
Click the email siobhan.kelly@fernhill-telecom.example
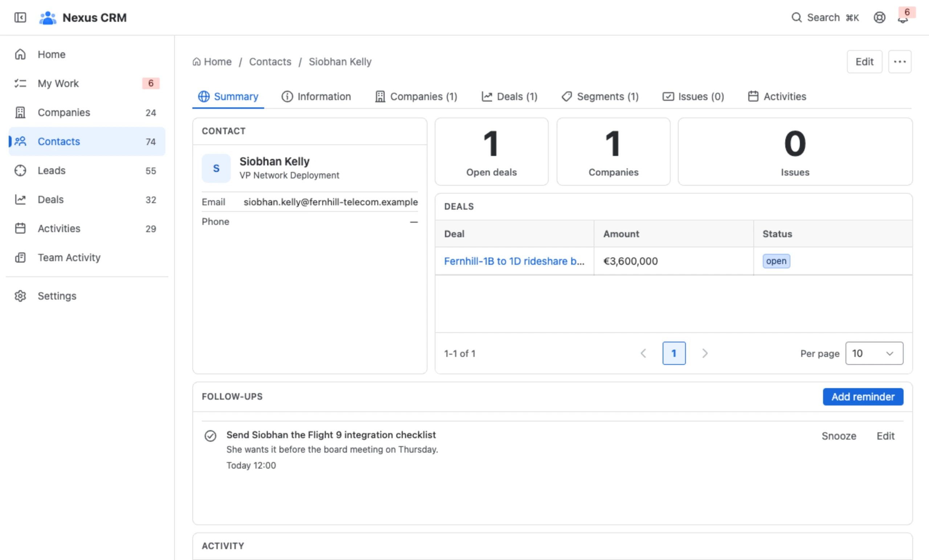click(331, 202)
